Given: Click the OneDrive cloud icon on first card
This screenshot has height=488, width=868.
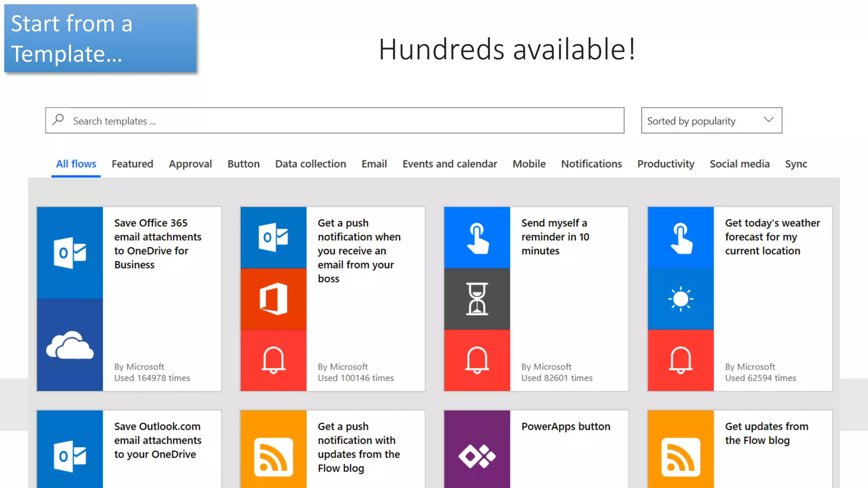Looking at the screenshot, I should (70, 345).
